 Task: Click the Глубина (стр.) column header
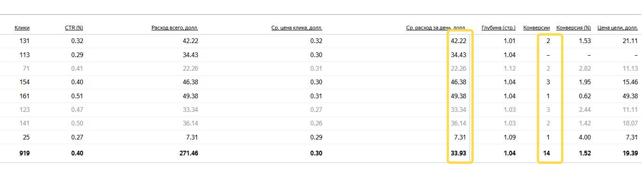499,28
